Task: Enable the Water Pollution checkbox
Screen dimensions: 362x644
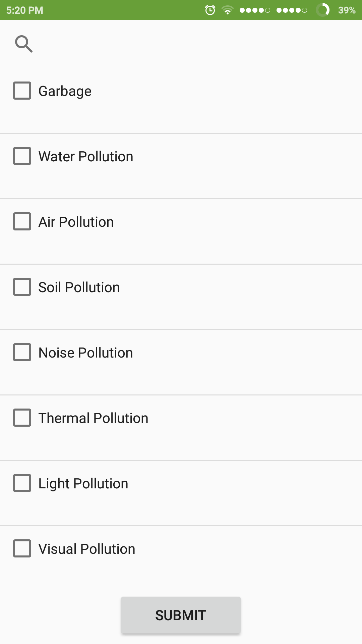Action: point(22,156)
